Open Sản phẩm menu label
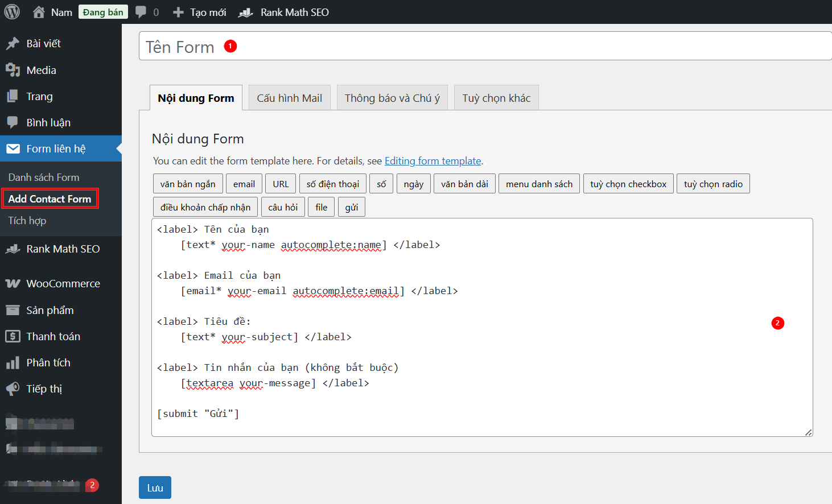This screenshot has height=504, width=832. (50, 310)
